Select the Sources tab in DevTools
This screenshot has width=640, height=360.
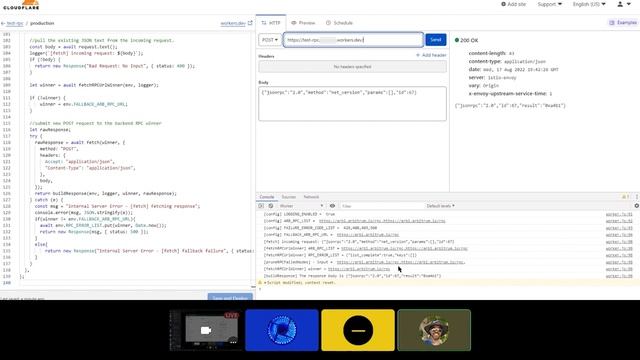point(289,197)
